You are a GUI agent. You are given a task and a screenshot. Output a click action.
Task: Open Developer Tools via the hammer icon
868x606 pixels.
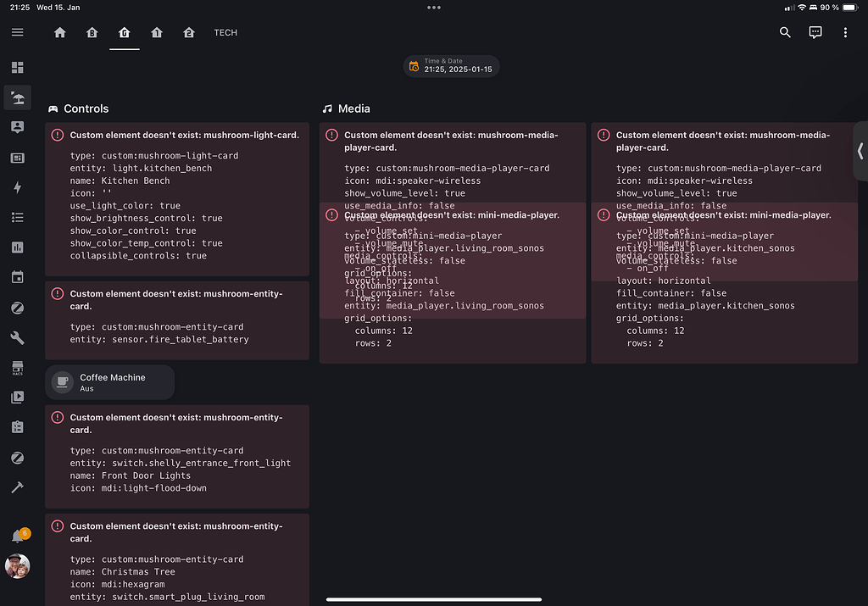(17, 487)
